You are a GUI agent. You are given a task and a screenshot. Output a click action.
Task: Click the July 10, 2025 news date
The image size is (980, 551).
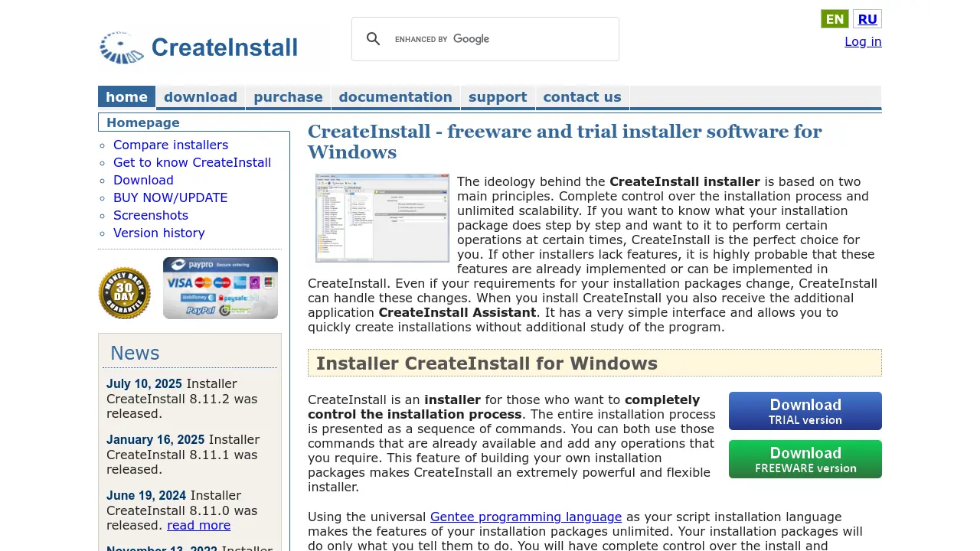[x=144, y=383]
